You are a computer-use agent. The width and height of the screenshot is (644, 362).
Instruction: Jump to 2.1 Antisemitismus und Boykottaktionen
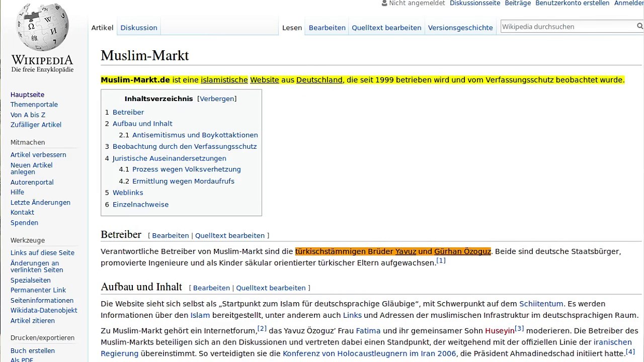(x=188, y=135)
